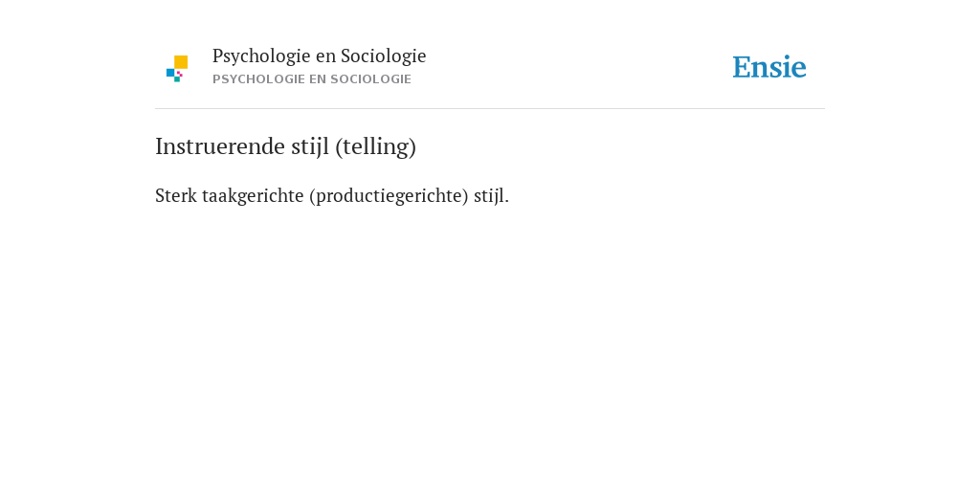The width and height of the screenshot is (980, 490).
Task: Click the teal square in the logo
Action: tap(177, 79)
